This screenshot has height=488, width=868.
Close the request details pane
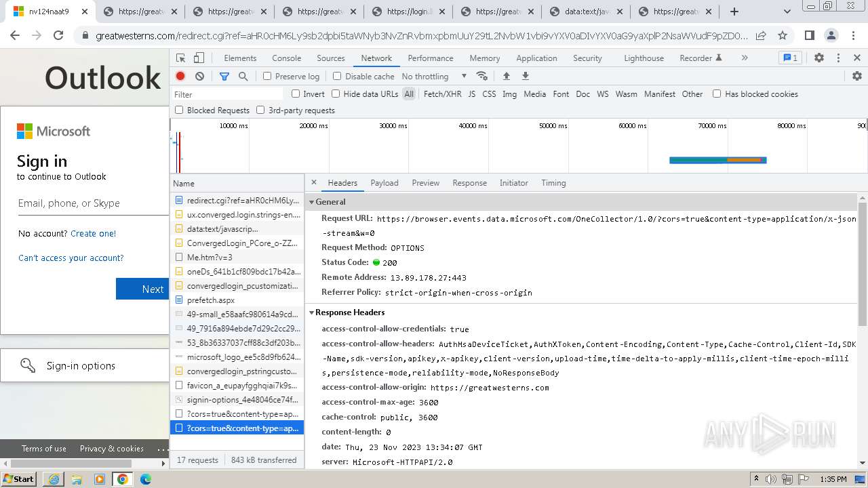click(x=314, y=182)
